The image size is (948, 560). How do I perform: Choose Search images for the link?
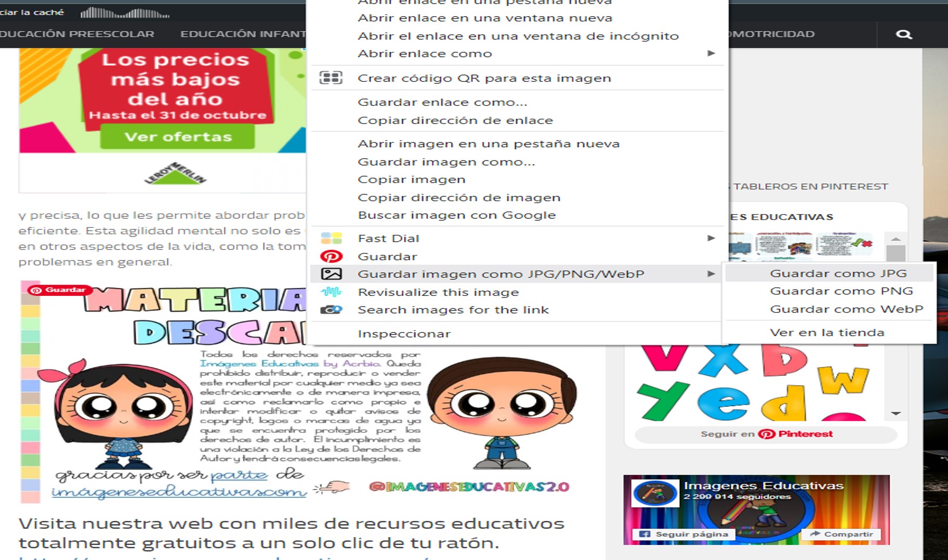point(453,310)
